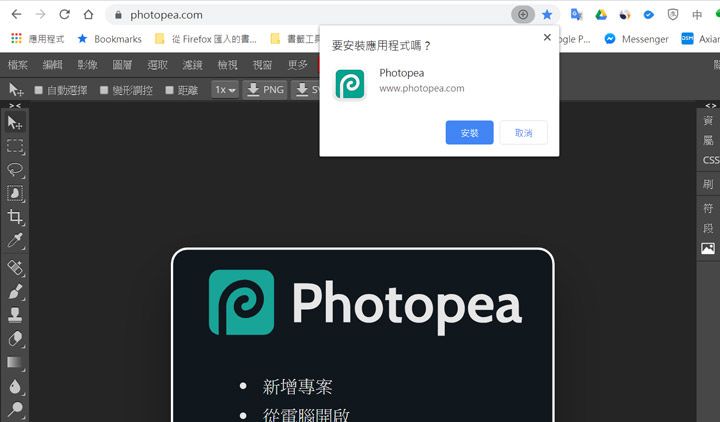Go back with browser back arrow
This screenshot has width=720, height=422.
tap(17, 15)
